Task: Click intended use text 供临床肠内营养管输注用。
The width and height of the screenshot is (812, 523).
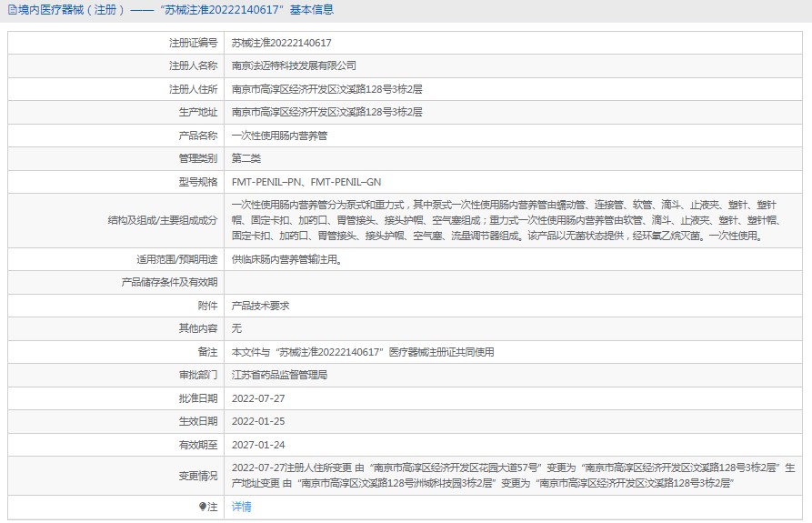Action: 288,259
